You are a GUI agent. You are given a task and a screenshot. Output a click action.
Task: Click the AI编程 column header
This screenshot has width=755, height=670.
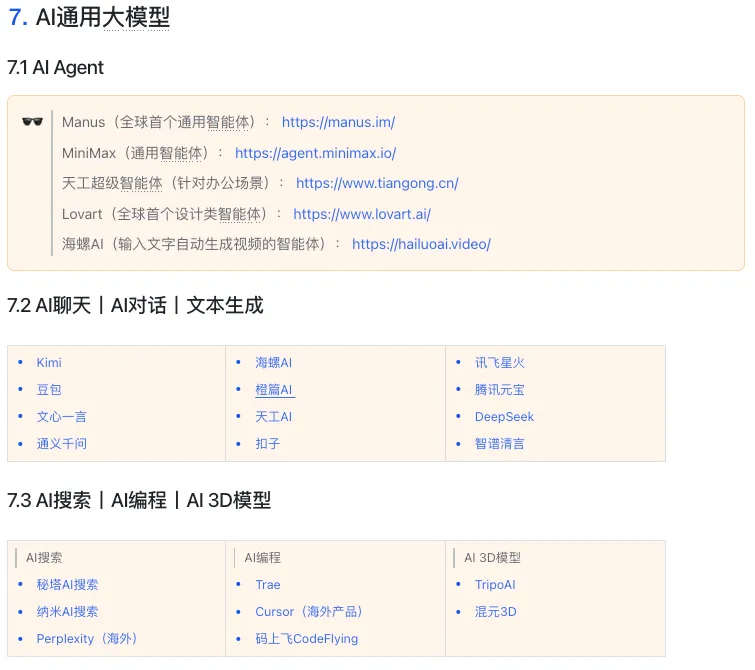(x=263, y=558)
